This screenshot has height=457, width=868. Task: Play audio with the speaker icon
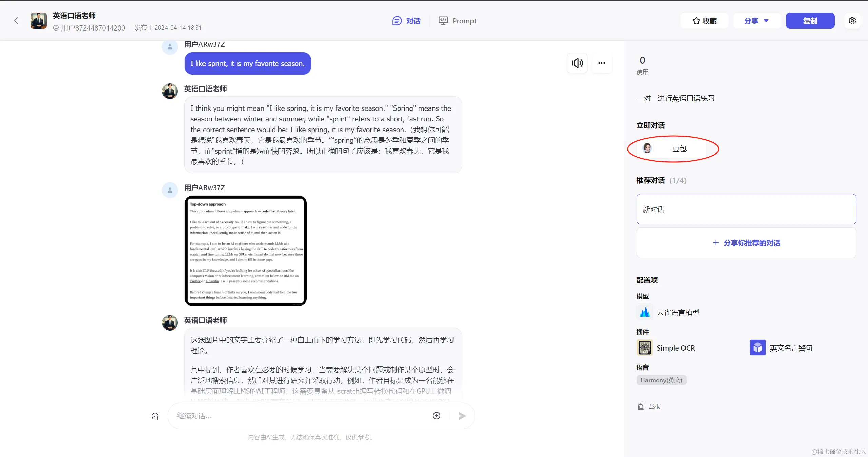(x=577, y=63)
